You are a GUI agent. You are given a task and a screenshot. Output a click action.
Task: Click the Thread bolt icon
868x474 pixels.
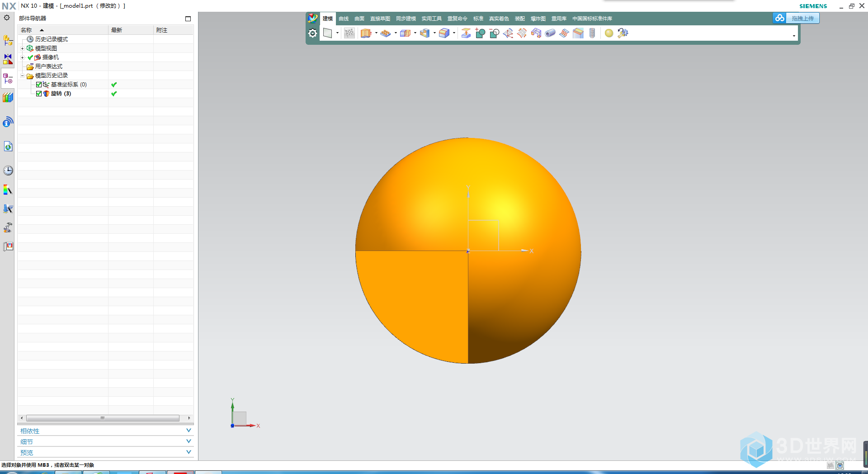point(592,33)
